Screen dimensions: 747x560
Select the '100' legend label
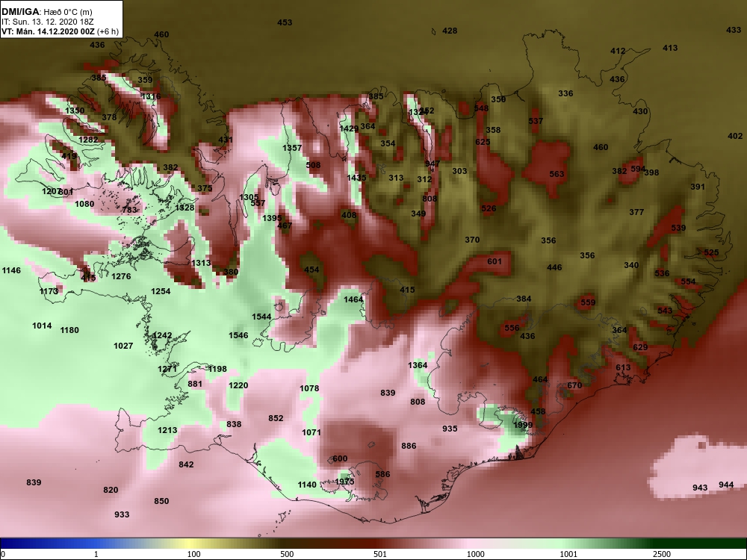click(193, 554)
